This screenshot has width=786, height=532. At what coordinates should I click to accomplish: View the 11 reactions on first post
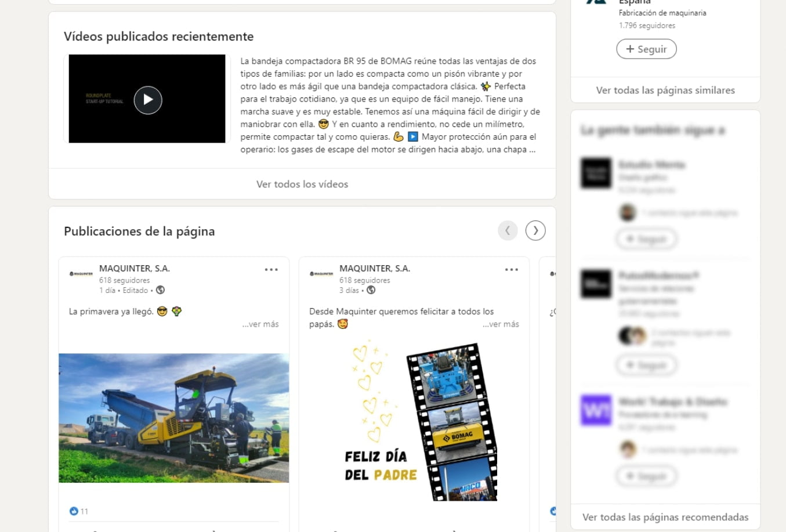[x=79, y=511]
